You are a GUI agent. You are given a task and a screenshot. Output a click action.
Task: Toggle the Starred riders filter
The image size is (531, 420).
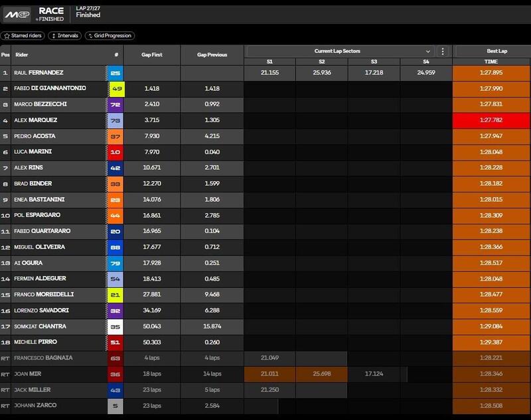coord(23,36)
